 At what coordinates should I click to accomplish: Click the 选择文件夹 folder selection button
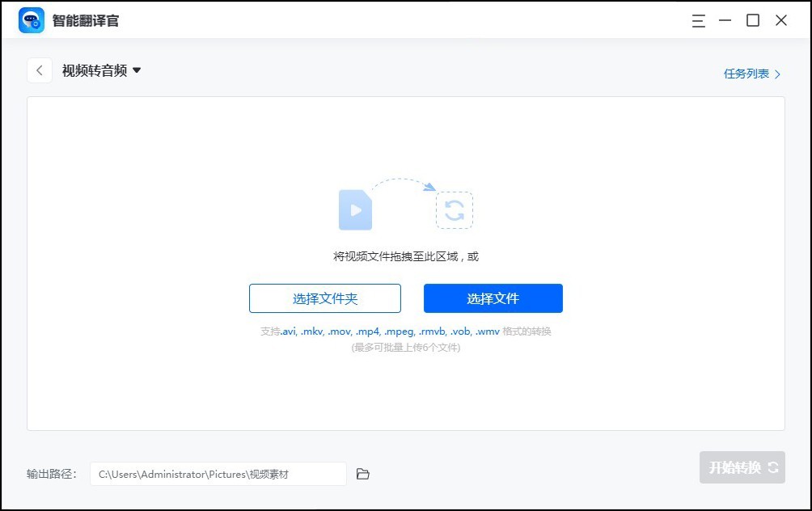pyautogui.click(x=325, y=298)
